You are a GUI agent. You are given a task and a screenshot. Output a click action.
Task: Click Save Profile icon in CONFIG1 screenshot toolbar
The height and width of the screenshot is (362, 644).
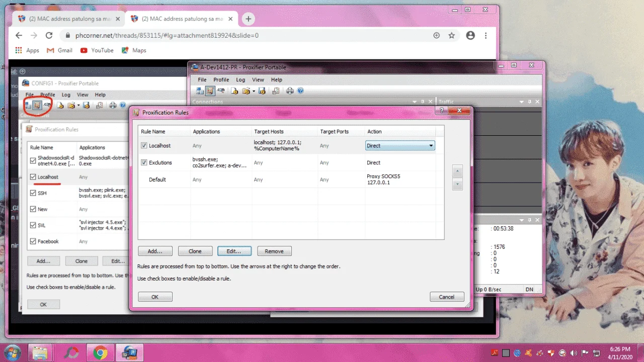86,105
